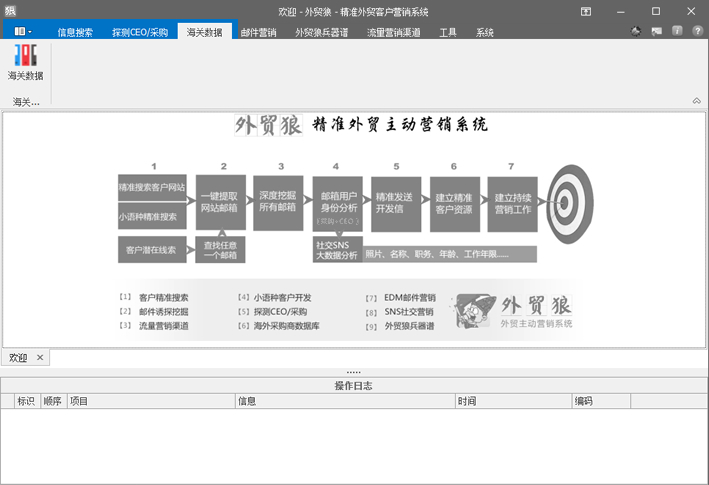The image size is (709, 485).
Task: Open the application menu dropdown button
Action: click(x=23, y=31)
